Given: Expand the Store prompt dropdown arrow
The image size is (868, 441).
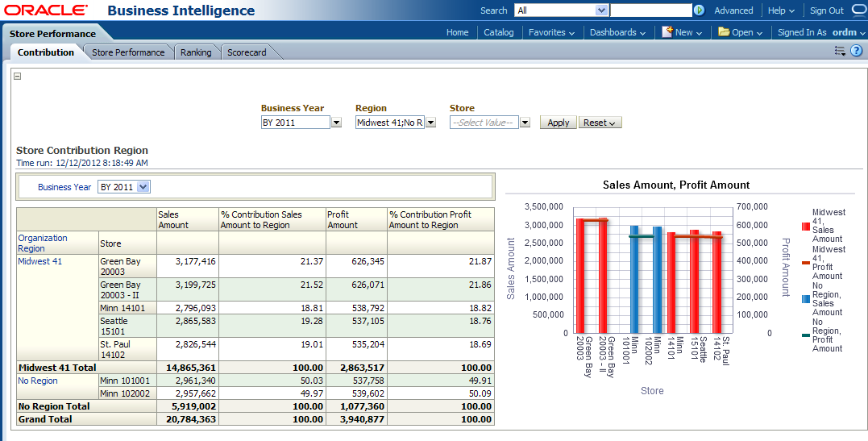Looking at the screenshot, I should pos(525,123).
